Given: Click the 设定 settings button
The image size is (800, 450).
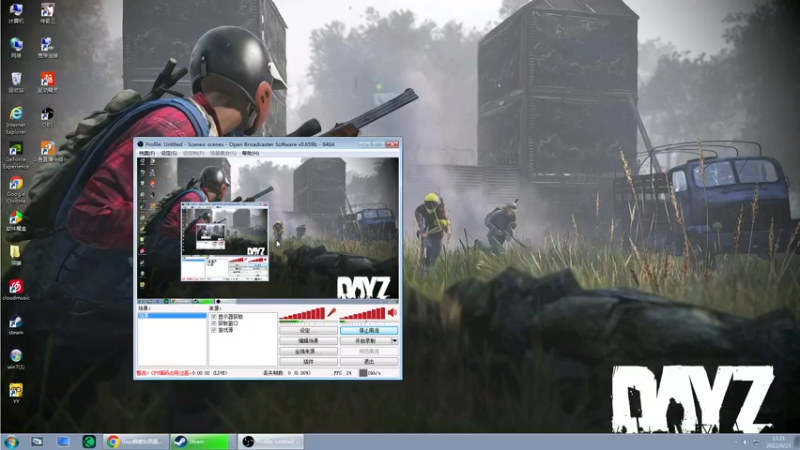Looking at the screenshot, I should [308, 331].
